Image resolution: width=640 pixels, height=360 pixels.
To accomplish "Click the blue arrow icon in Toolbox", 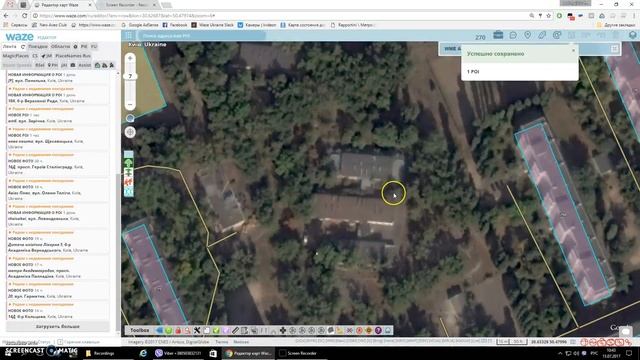I will tap(159, 330).
